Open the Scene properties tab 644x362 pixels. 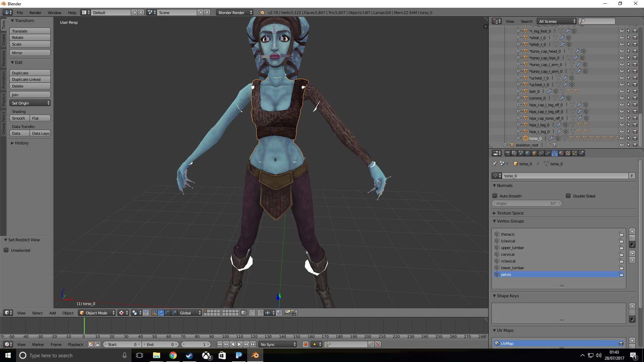521,153
